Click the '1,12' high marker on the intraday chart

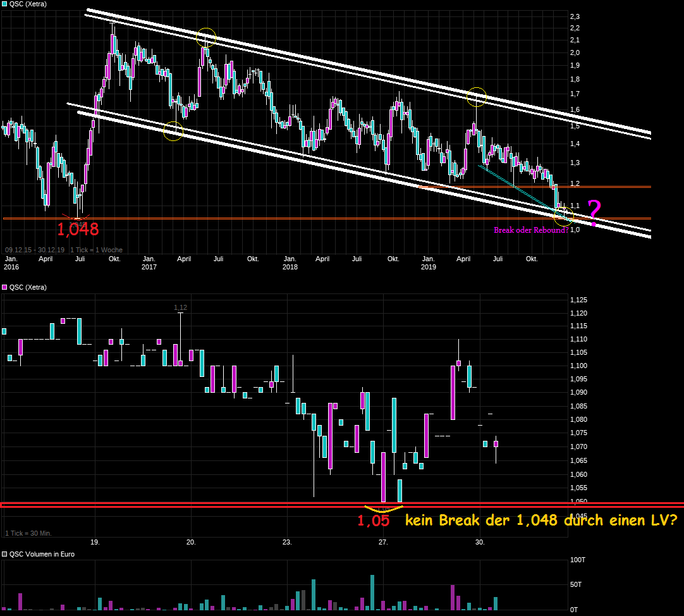(x=180, y=307)
